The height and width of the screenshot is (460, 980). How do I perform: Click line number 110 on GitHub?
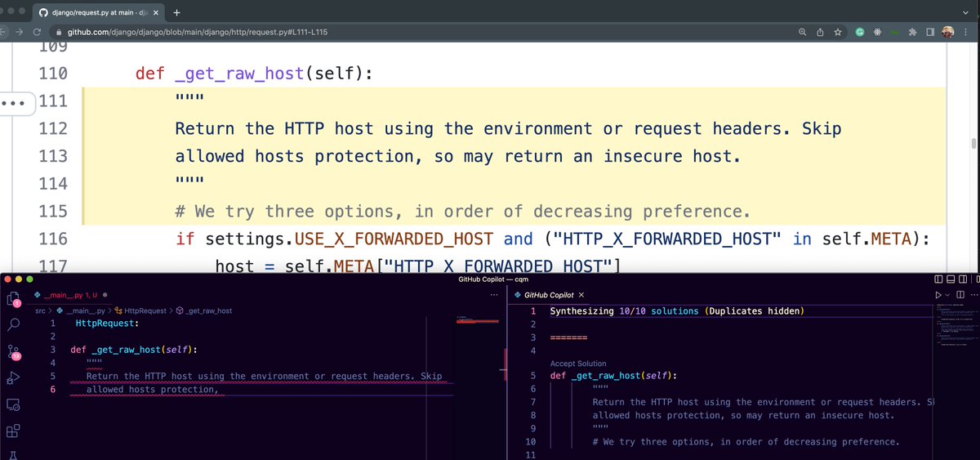coord(52,74)
